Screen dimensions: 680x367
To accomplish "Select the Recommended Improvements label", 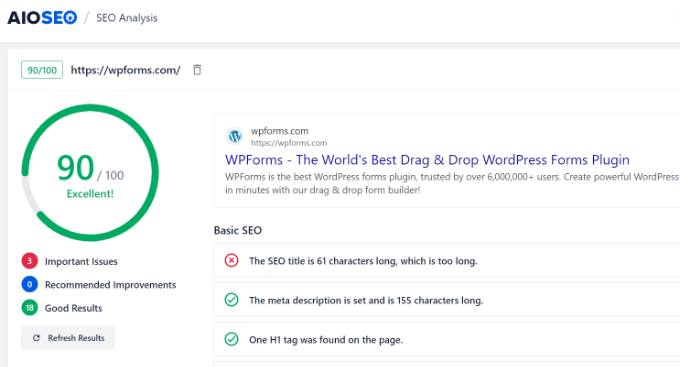I will (x=111, y=285).
